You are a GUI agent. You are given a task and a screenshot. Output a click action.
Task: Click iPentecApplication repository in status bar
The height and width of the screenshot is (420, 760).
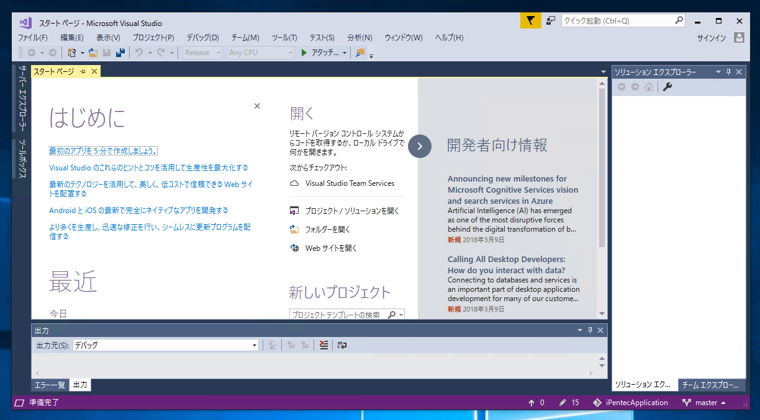click(631, 403)
